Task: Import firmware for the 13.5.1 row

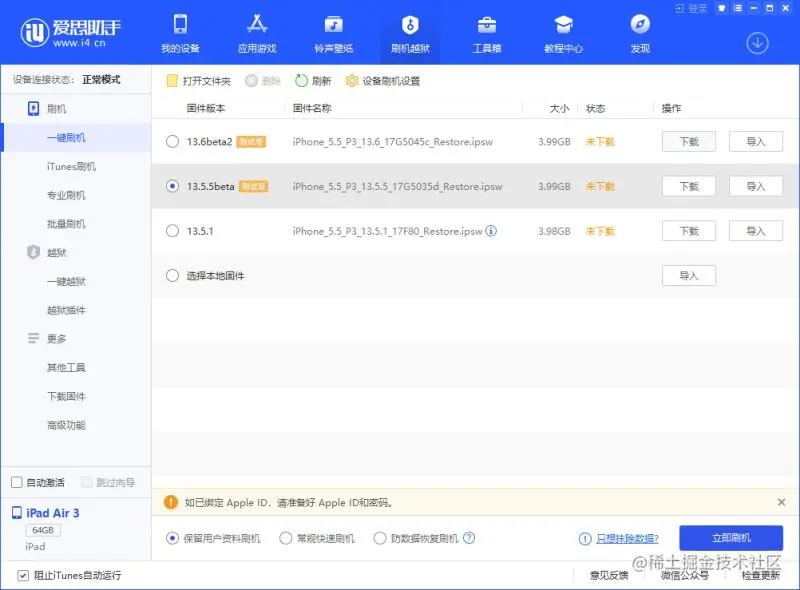Action: (x=756, y=231)
